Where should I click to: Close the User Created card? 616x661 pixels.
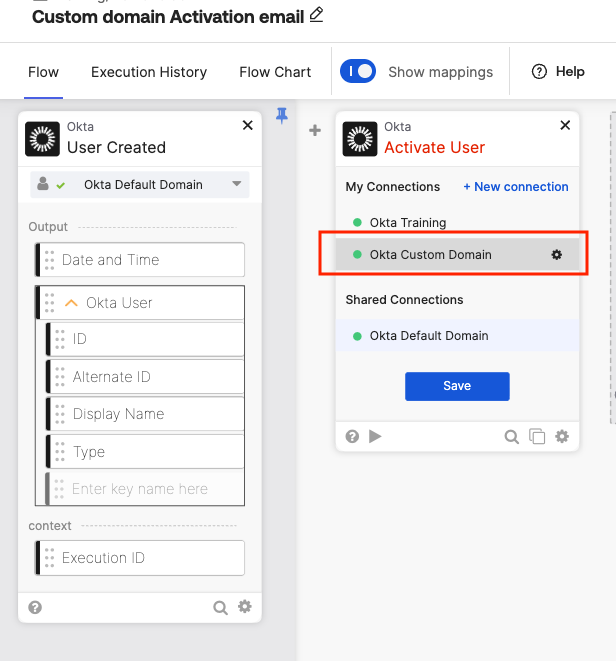click(x=247, y=125)
